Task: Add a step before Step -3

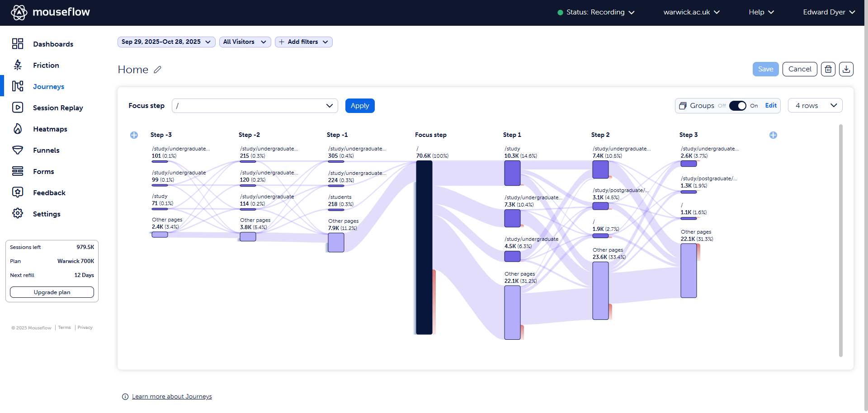Action: [134, 135]
